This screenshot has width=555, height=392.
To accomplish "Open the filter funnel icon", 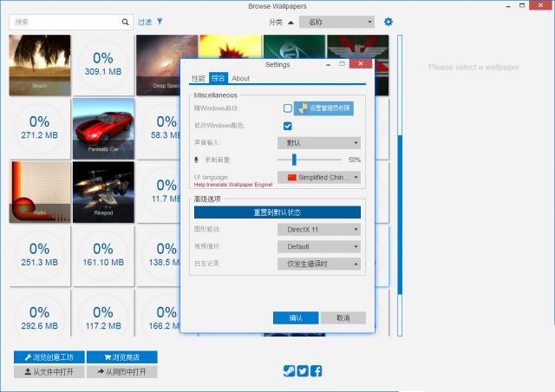I will point(160,22).
